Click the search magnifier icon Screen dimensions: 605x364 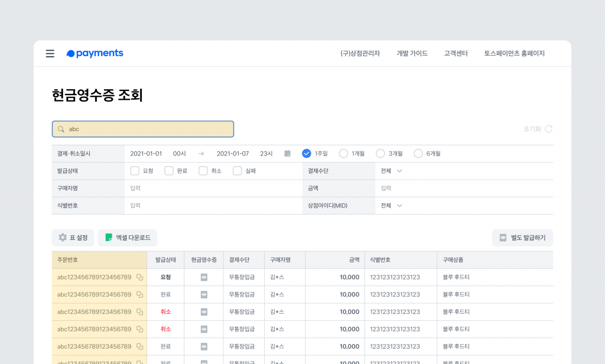(x=61, y=129)
